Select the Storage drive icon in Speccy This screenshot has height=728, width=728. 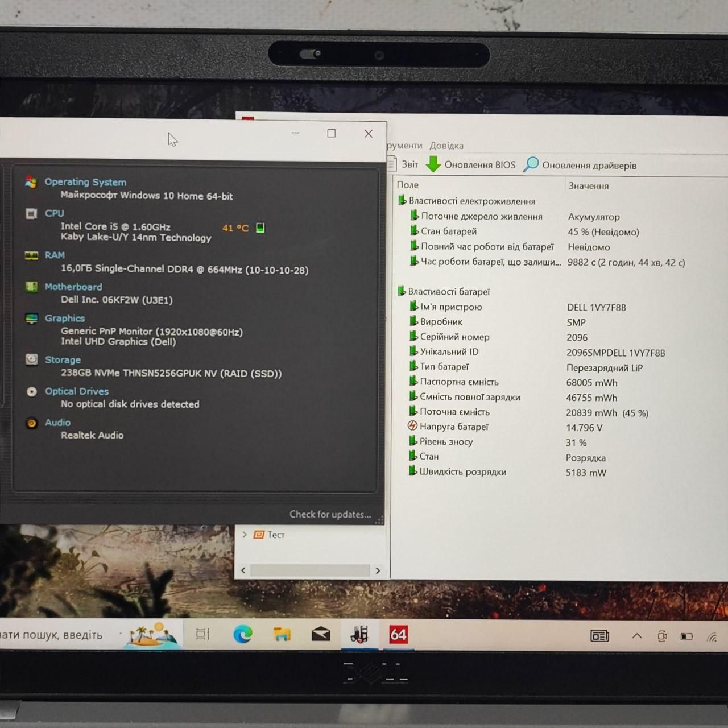pyautogui.click(x=31, y=359)
